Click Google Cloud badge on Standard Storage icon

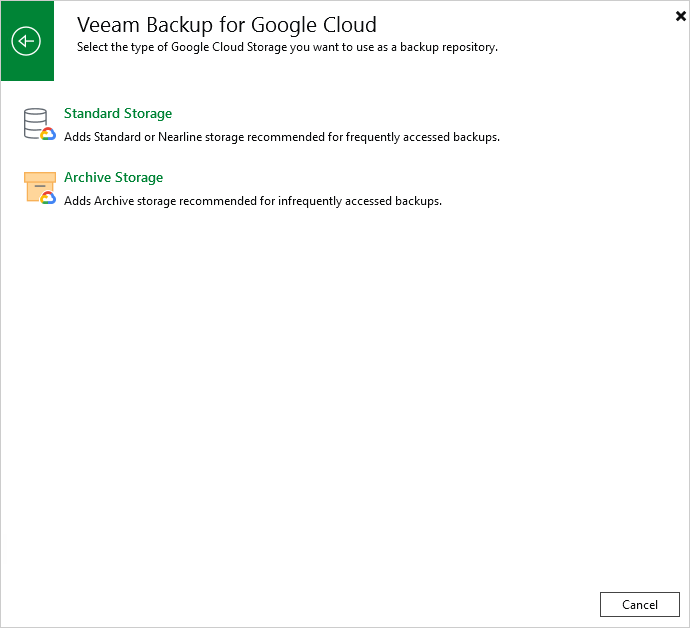[x=48, y=134]
